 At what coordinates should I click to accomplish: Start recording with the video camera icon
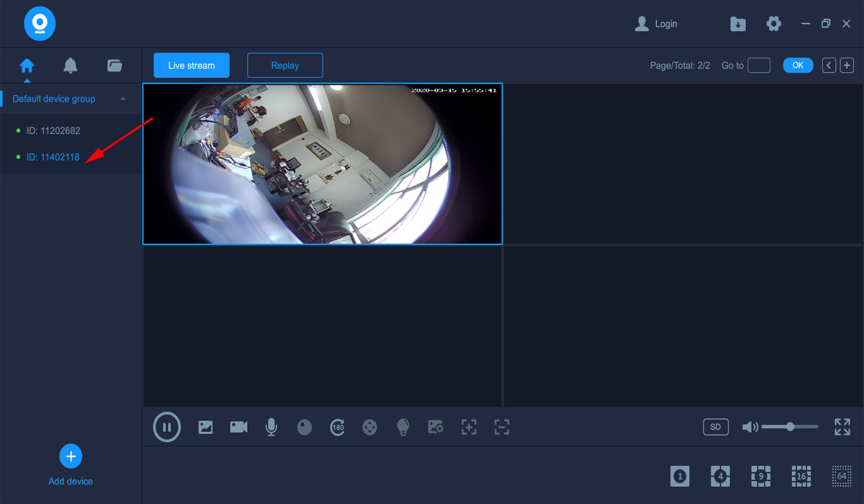click(x=238, y=427)
